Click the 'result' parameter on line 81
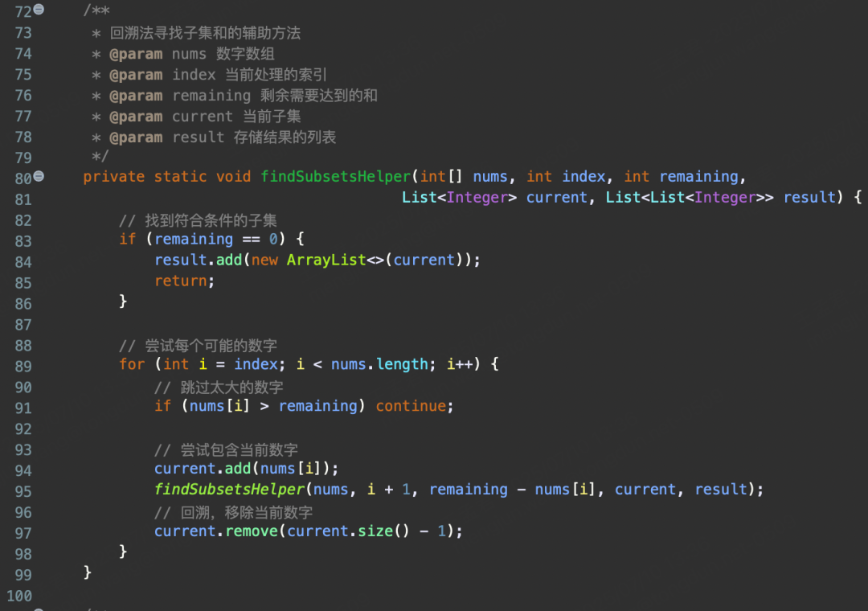The height and width of the screenshot is (611, 868). (x=809, y=197)
